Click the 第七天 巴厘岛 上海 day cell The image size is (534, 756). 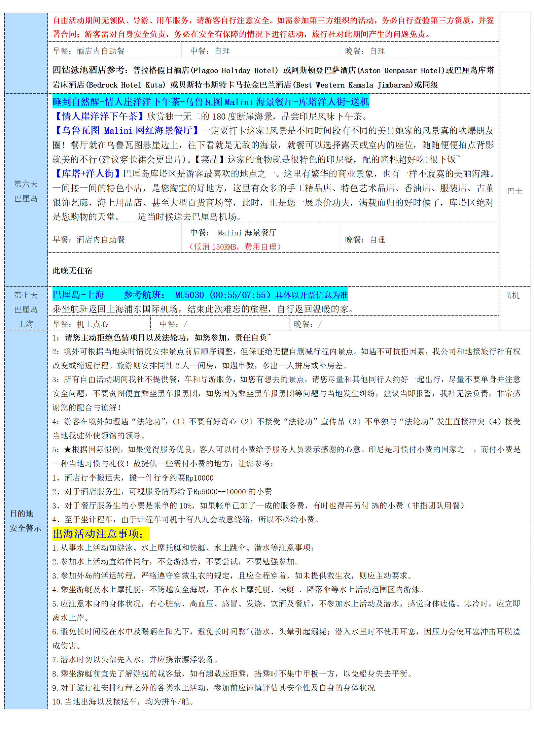(26, 309)
